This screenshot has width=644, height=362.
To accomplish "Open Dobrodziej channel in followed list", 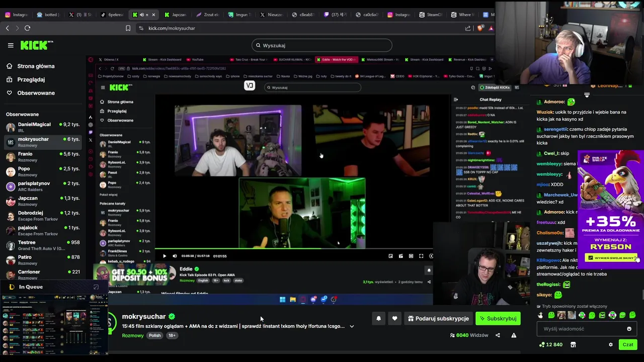I will [42, 216].
